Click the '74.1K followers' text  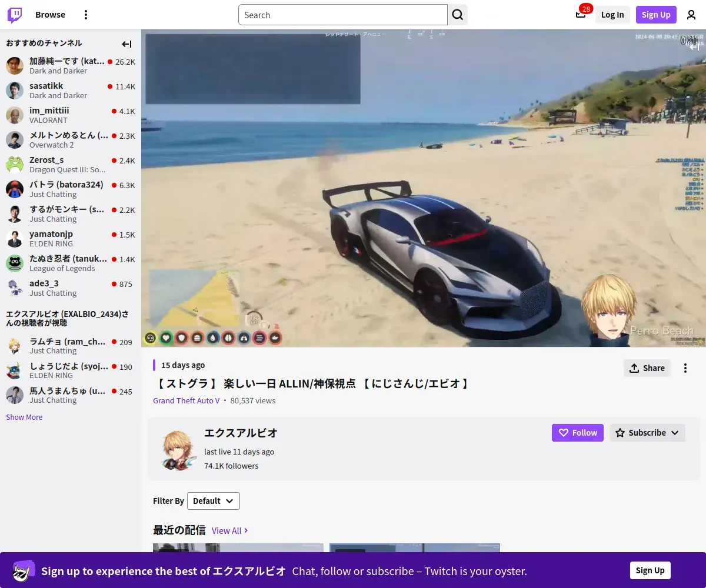click(231, 466)
